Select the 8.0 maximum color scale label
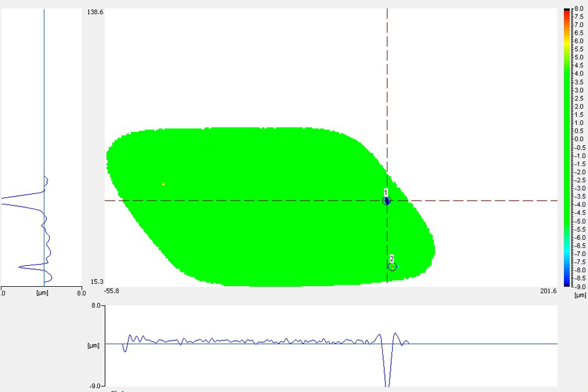Viewport: 588px width, 392px height. click(x=578, y=8)
